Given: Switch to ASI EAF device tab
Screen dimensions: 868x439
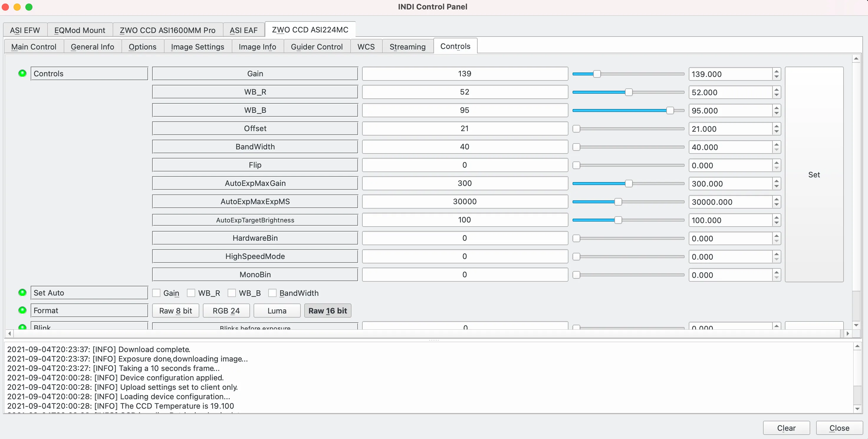Looking at the screenshot, I should click(x=244, y=30).
